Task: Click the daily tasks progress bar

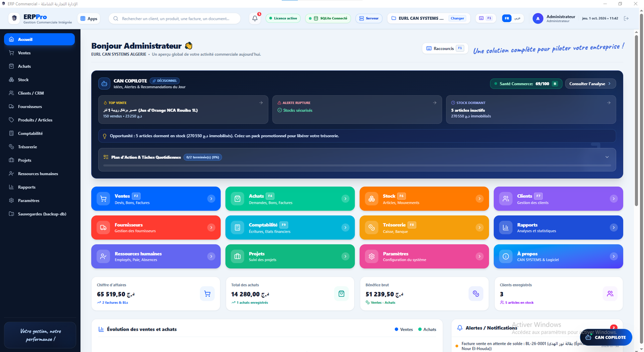Action: pyautogui.click(x=357, y=166)
